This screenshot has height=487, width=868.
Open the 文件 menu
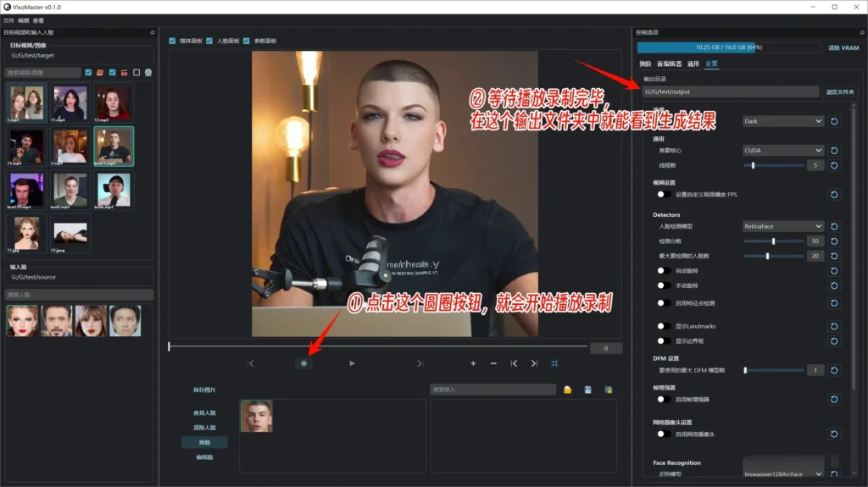click(x=8, y=20)
